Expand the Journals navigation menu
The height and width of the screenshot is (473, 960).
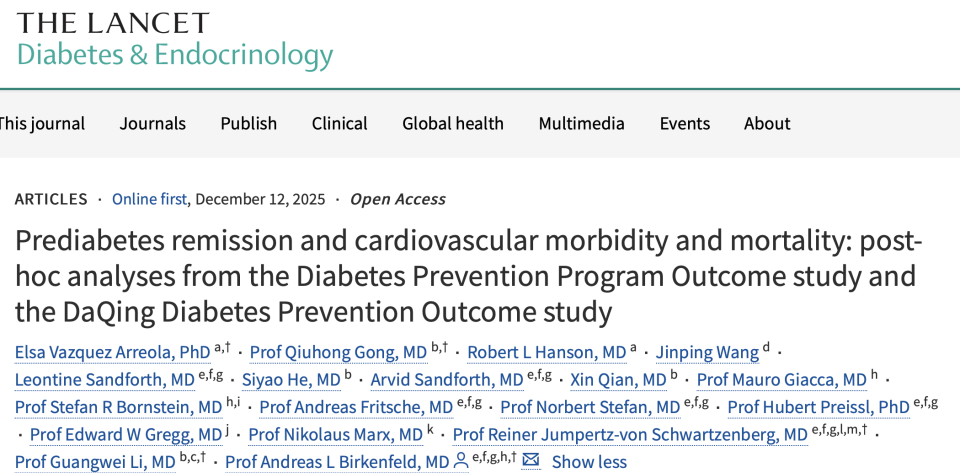[153, 123]
